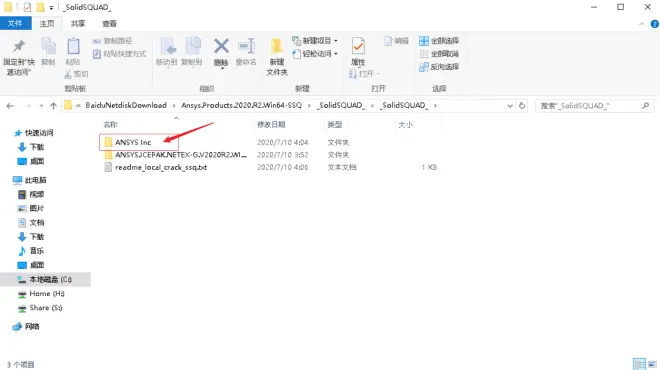Image resolution: width=660 pixels, height=370 pixels.
Task: Go forward with the right arrow
Action: click(x=27, y=106)
